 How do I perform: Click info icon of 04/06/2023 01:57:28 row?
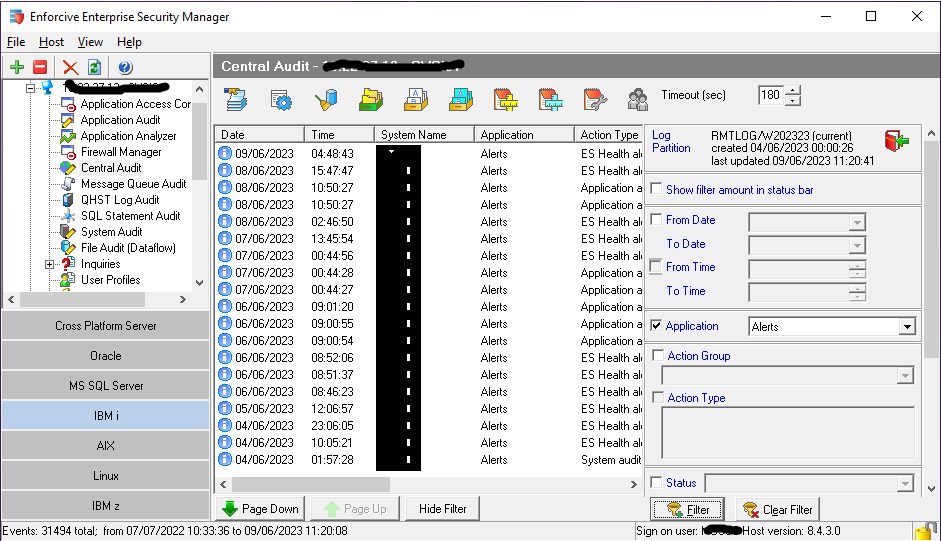click(225, 459)
